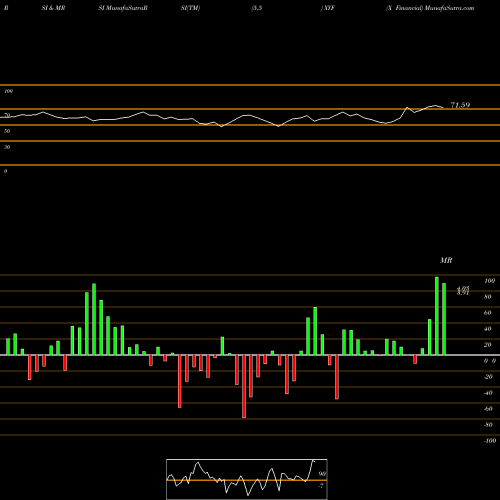Viewport: 500px width, 500px height.
Task: Click the 60 label on MR axis
Action: coord(488,313)
